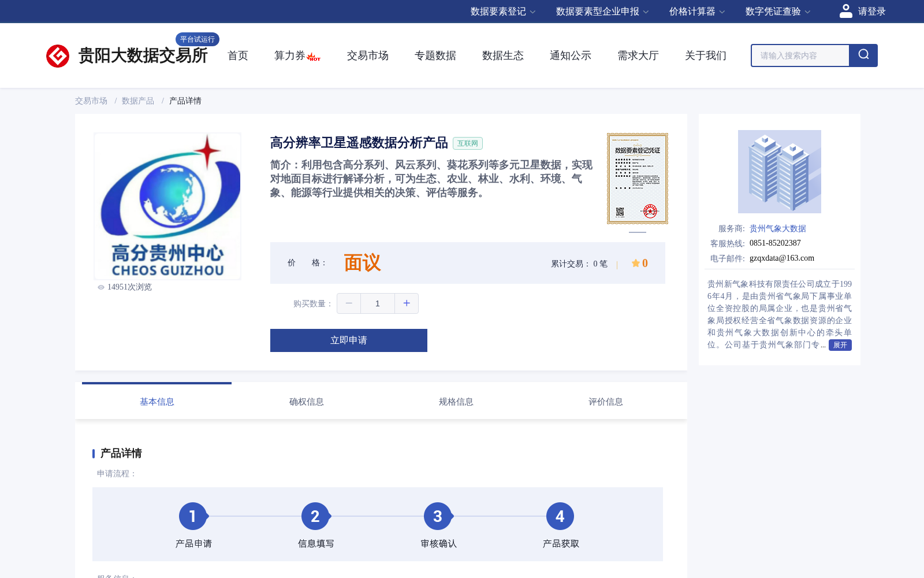Click the HOT flame icon on 算力券

[314, 57]
